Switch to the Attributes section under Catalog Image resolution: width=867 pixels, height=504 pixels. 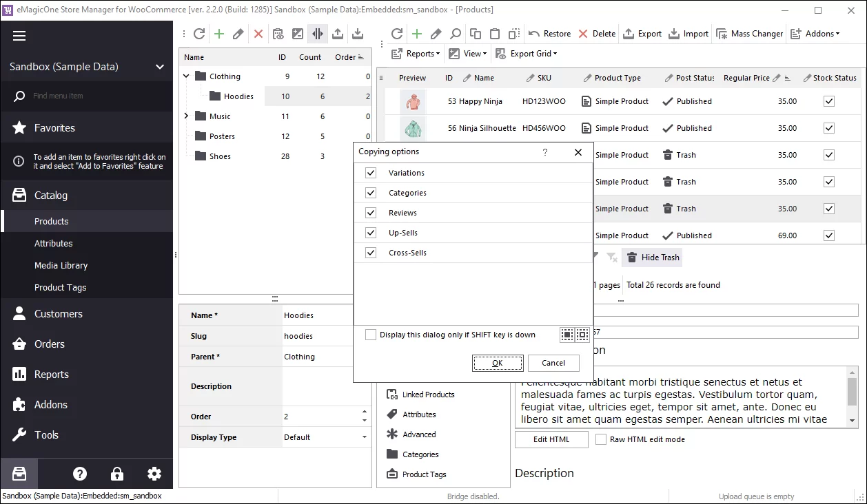tap(52, 243)
